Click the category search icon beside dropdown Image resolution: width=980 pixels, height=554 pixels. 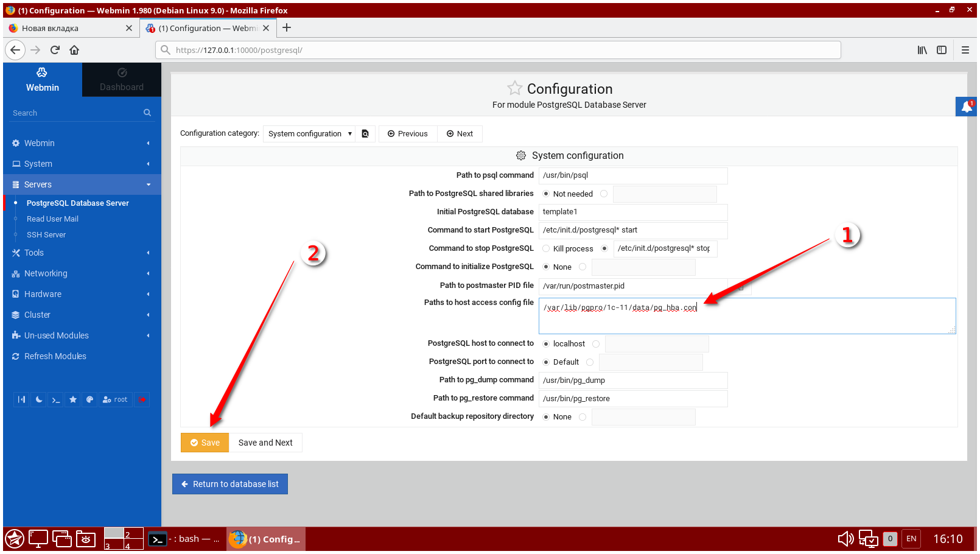[365, 134]
